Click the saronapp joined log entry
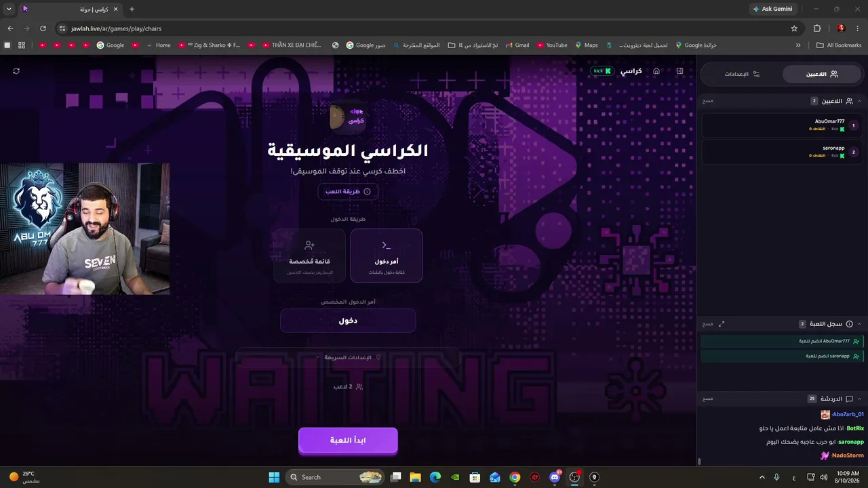 coord(782,356)
